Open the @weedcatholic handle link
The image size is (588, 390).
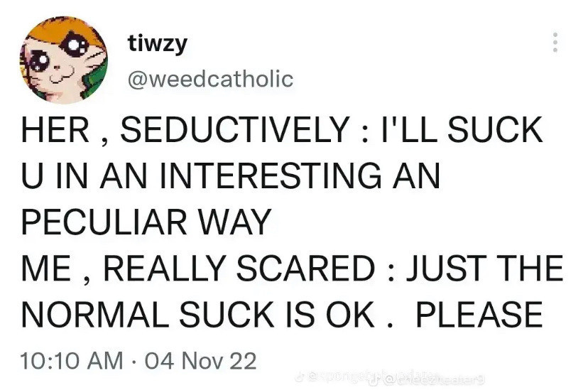click(x=210, y=79)
